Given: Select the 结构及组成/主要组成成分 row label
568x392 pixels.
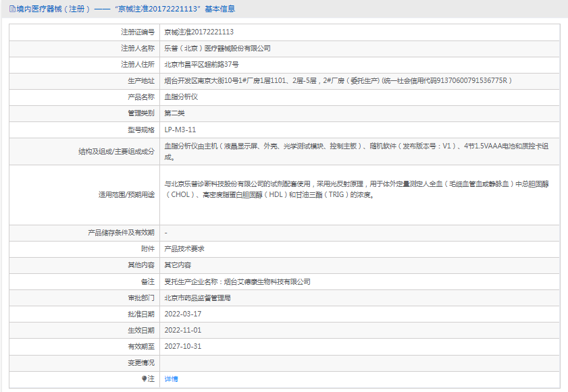Looking at the screenshot, I should [x=117, y=152].
